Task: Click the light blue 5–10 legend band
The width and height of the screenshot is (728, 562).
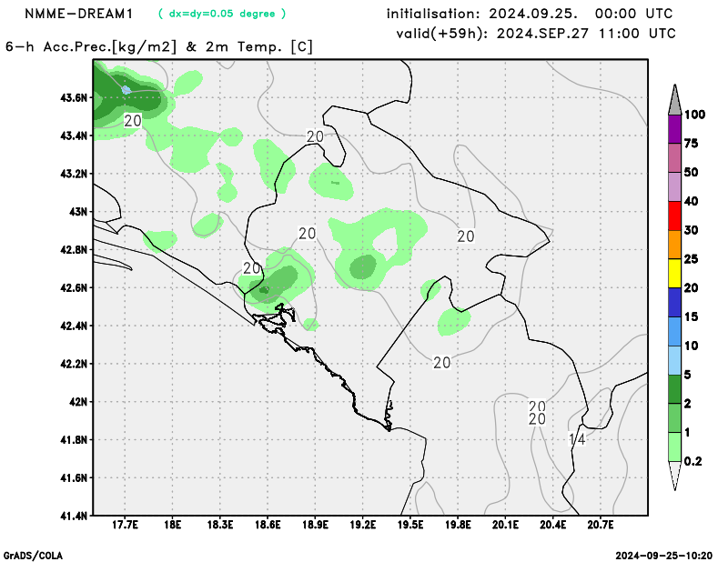Action: [674, 360]
